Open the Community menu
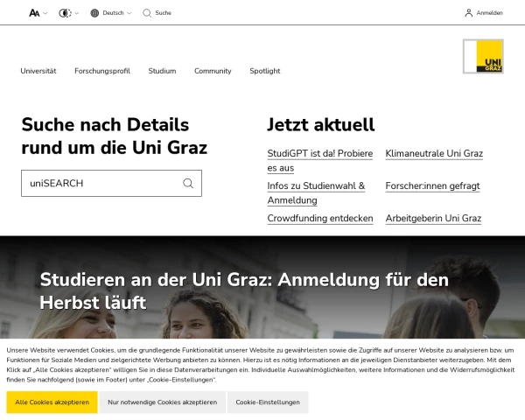 click(213, 71)
